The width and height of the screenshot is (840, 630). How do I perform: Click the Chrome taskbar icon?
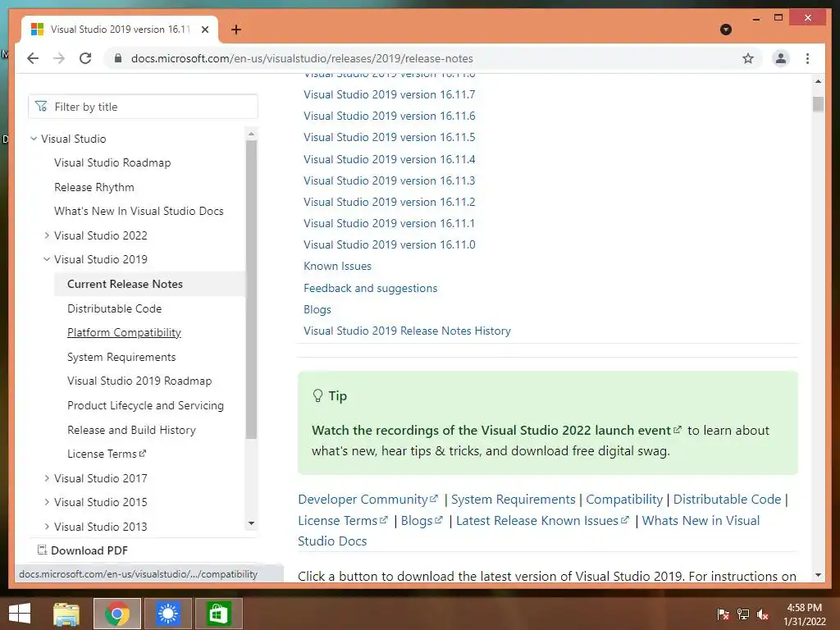coord(117,614)
